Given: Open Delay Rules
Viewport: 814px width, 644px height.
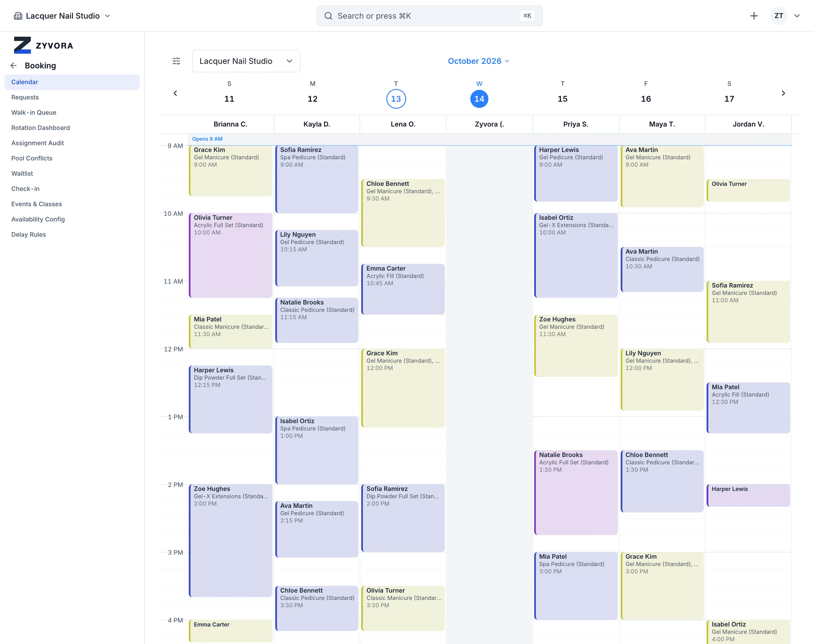Looking at the screenshot, I should click(x=72, y=235).
